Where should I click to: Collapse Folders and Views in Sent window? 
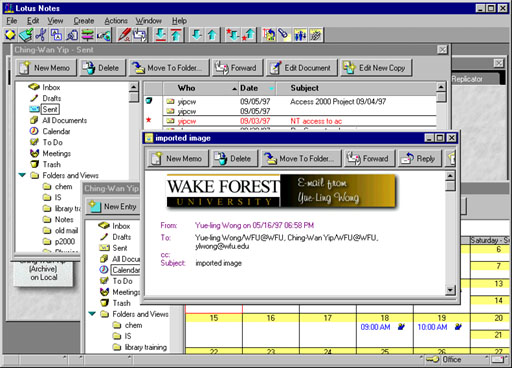coord(22,175)
